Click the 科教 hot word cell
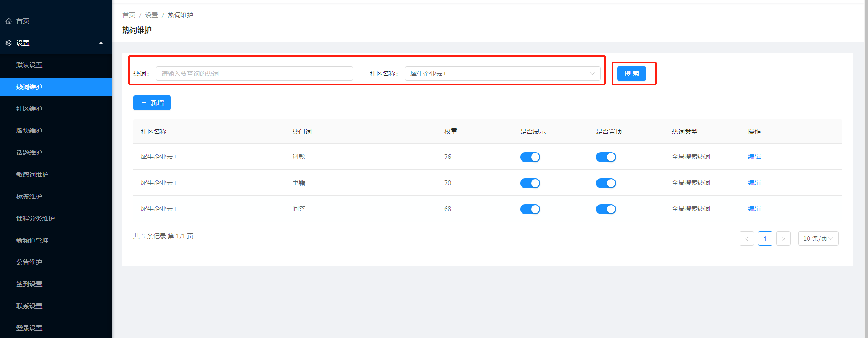The height and width of the screenshot is (338, 868). click(x=299, y=157)
